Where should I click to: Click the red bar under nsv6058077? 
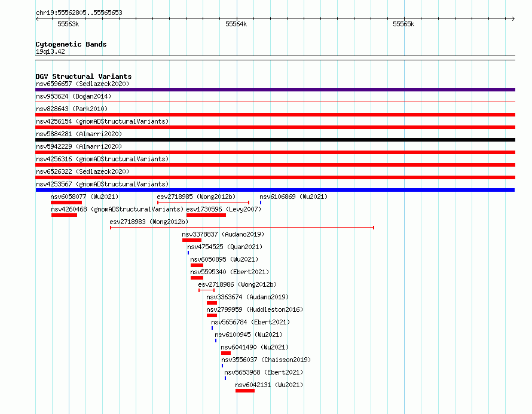(66, 203)
